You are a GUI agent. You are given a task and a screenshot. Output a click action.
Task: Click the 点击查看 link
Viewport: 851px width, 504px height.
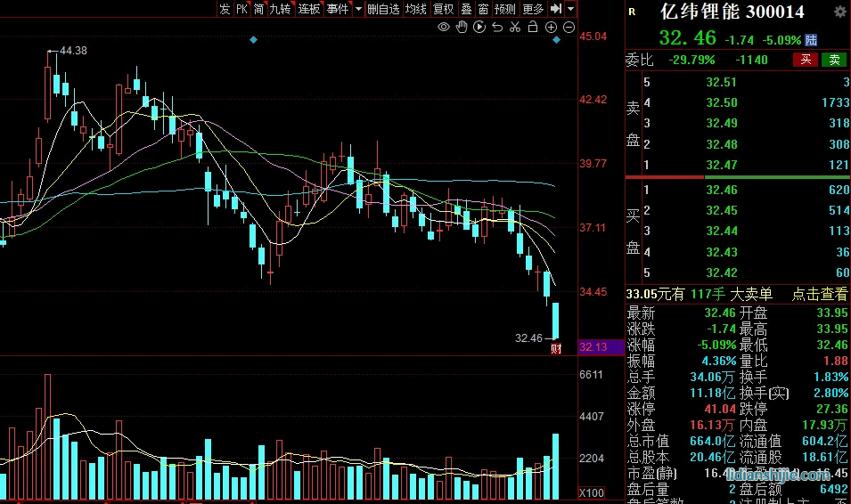coord(819,295)
